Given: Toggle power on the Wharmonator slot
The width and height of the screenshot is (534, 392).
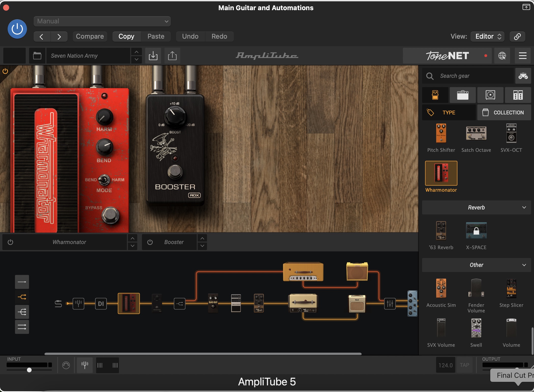Looking at the screenshot, I should click(x=10, y=242).
